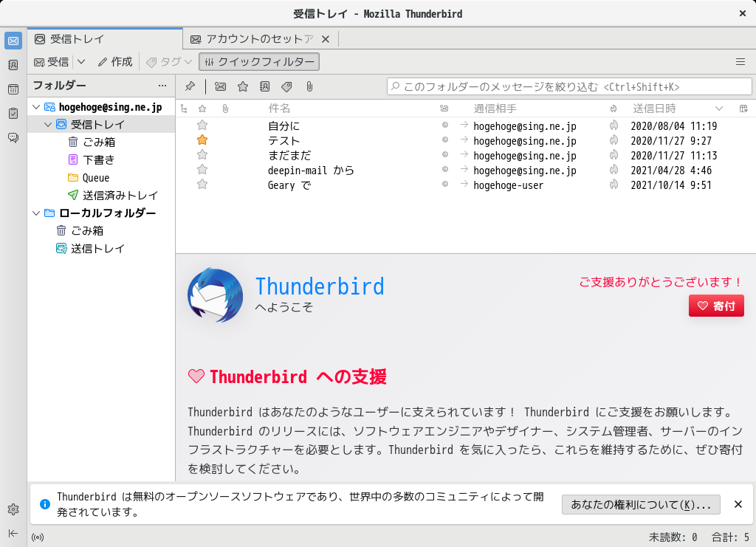Select the hogehoge@sing.ne.jp account row
The image size is (756, 547).
click(x=101, y=107)
